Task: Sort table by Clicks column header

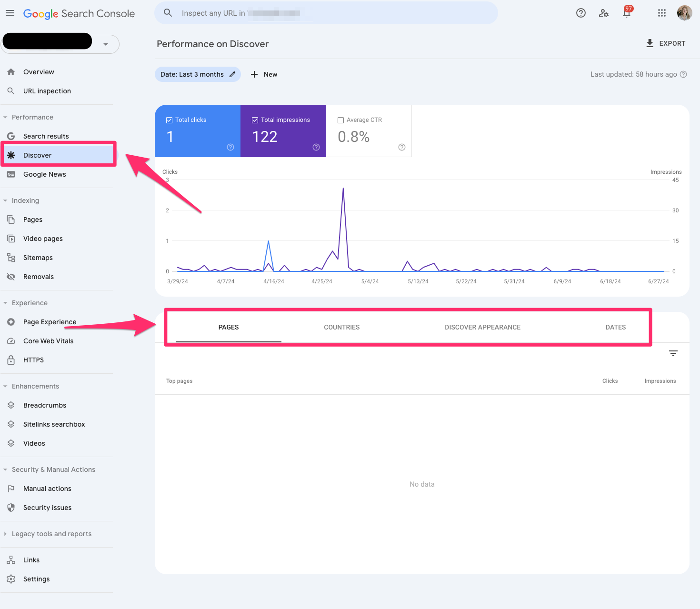Action: pos(610,381)
